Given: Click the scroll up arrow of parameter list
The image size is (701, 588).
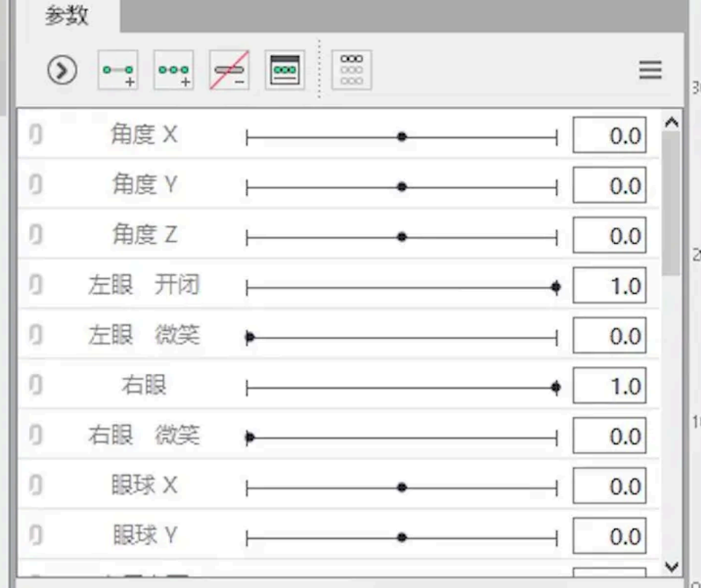Looking at the screenshot, I should pos(672,122).
